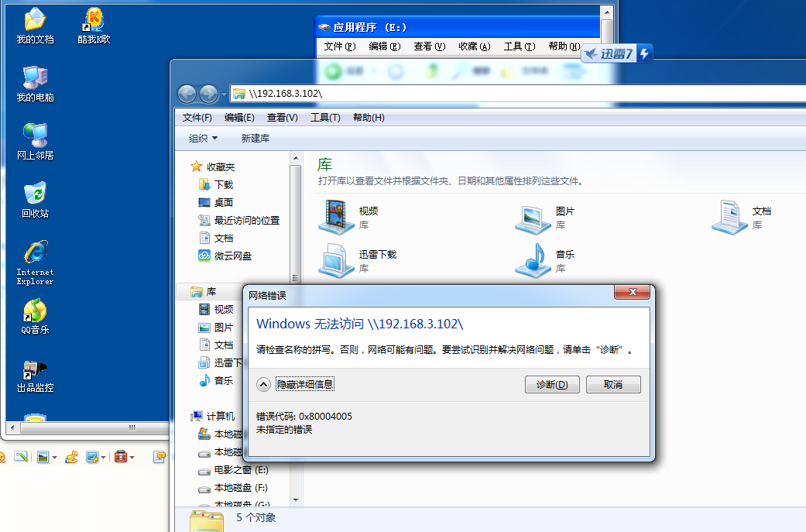This screenshot has height=532, width=806.
Task: Click the emoticon face in chat toolbar
Action: pyautogui.click(x=2, y=456)
